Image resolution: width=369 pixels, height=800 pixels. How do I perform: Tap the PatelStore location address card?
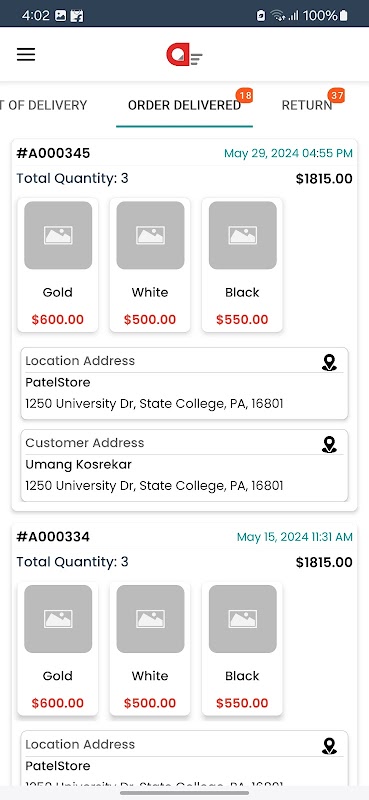tap(184, 384)
